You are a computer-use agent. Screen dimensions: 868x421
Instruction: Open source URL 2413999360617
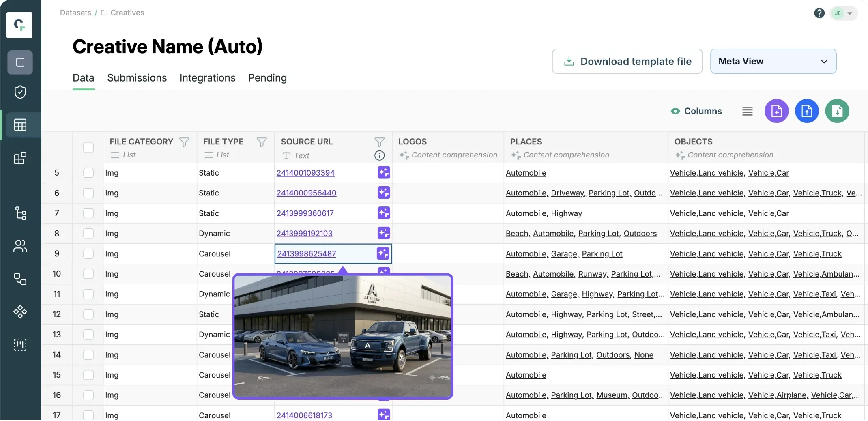tap(305, 213)
